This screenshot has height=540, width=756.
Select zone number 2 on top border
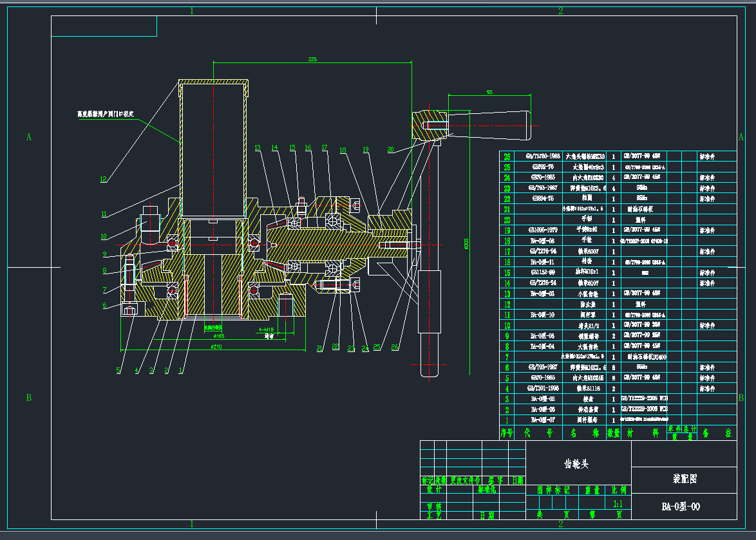click(x=560, y=11)
